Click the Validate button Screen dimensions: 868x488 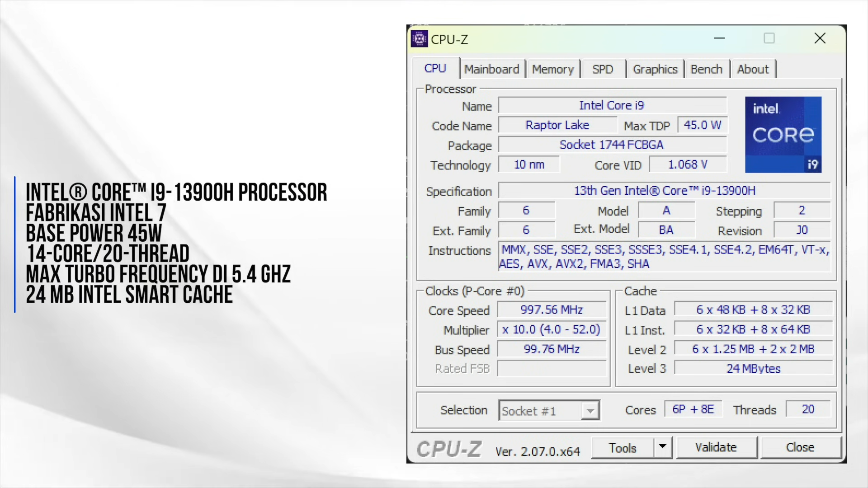[x=716, y=447]
